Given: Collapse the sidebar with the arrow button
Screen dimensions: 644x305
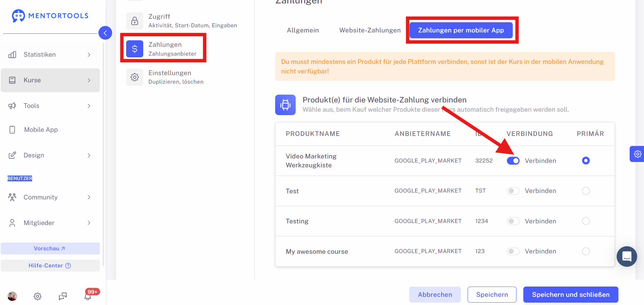Looking at the screenshot, I should [x=105, y=33].
